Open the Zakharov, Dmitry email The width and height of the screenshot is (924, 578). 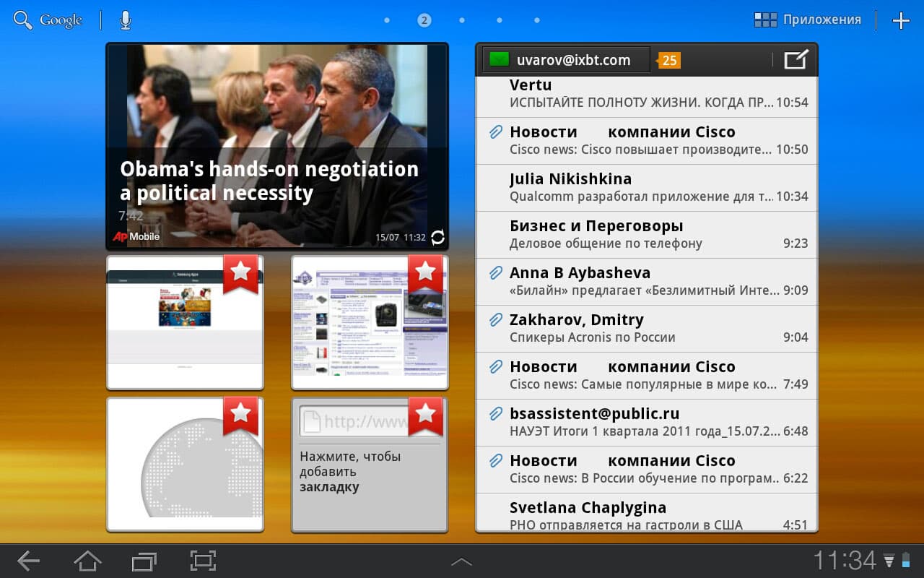[x=646, y=329]
